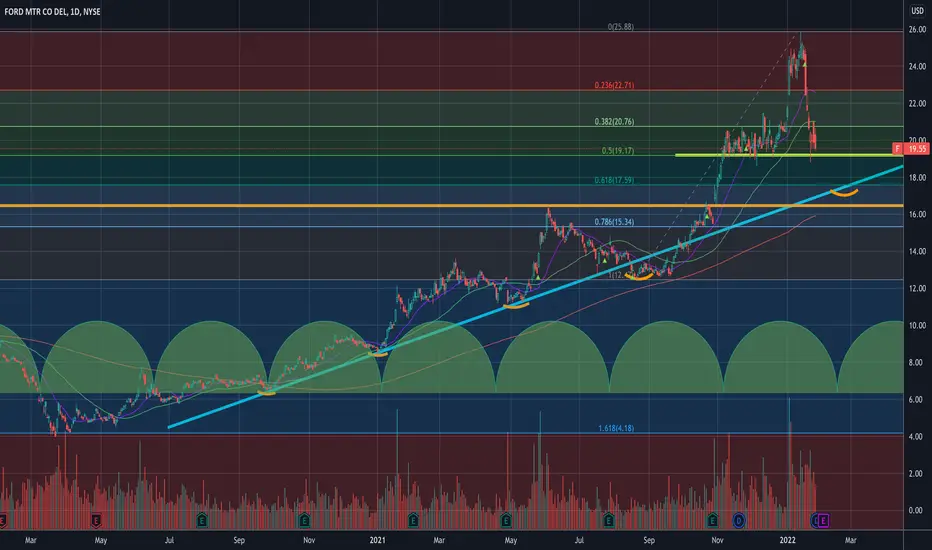
Task: Click the purple upcoming earnings E marker
Action: tap(824, 521)
